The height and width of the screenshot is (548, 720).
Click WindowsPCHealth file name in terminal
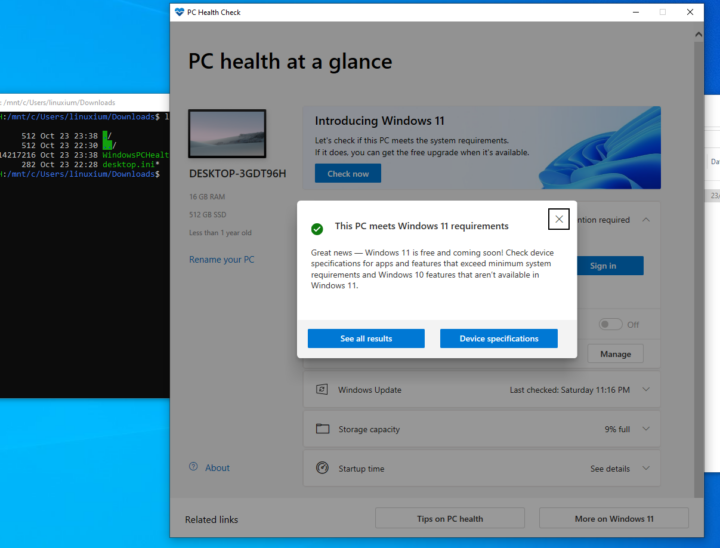(135, 155)
